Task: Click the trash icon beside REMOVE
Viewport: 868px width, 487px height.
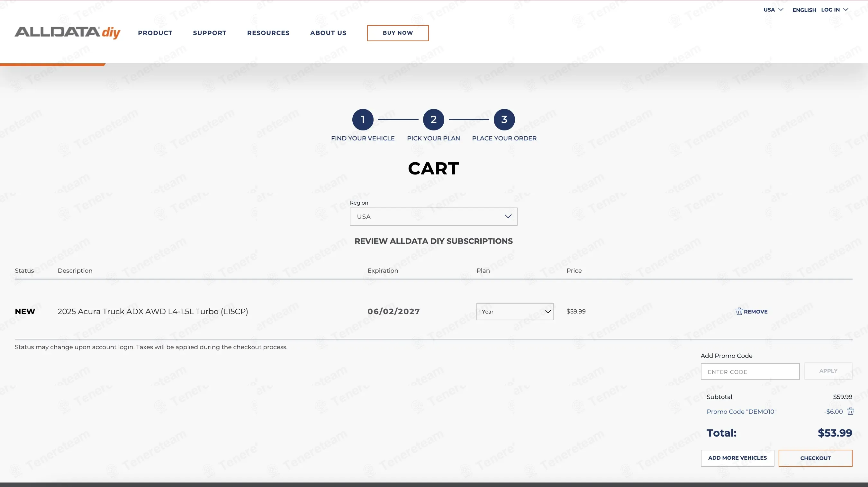Action: 739,311
